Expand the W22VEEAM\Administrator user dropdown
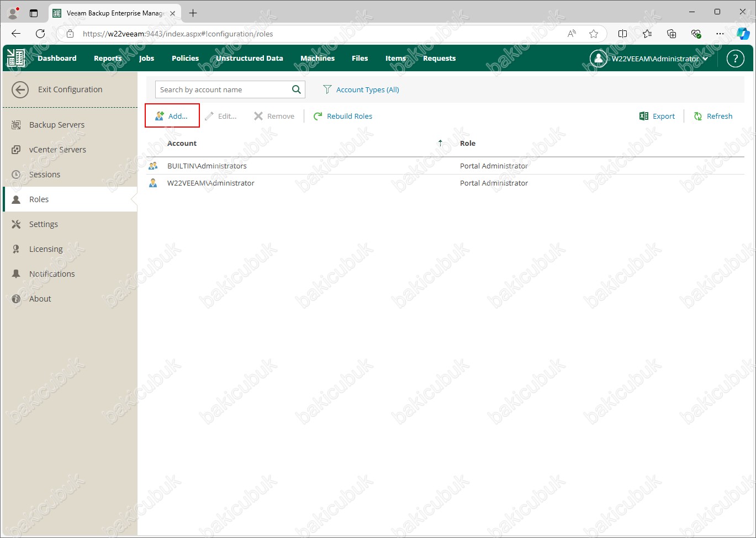Viewport: 756px width, 538px height. [705, 59]
